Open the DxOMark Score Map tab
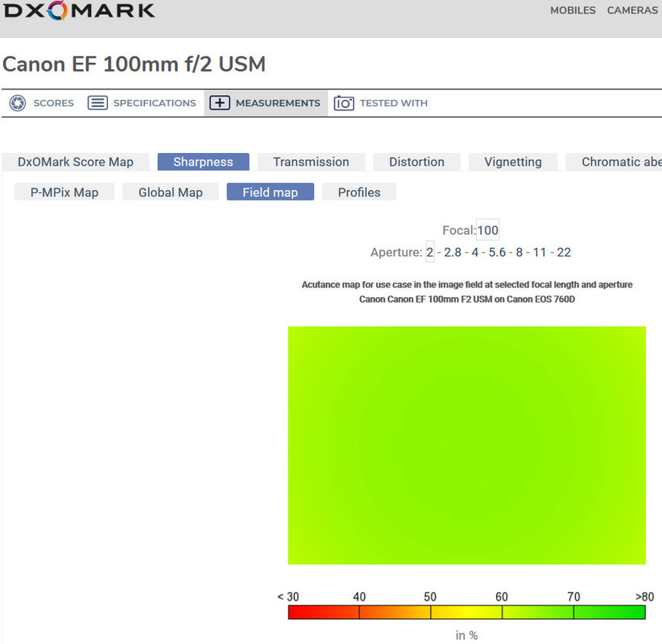Viewport: 662px width, 644px height. point(76,162)
